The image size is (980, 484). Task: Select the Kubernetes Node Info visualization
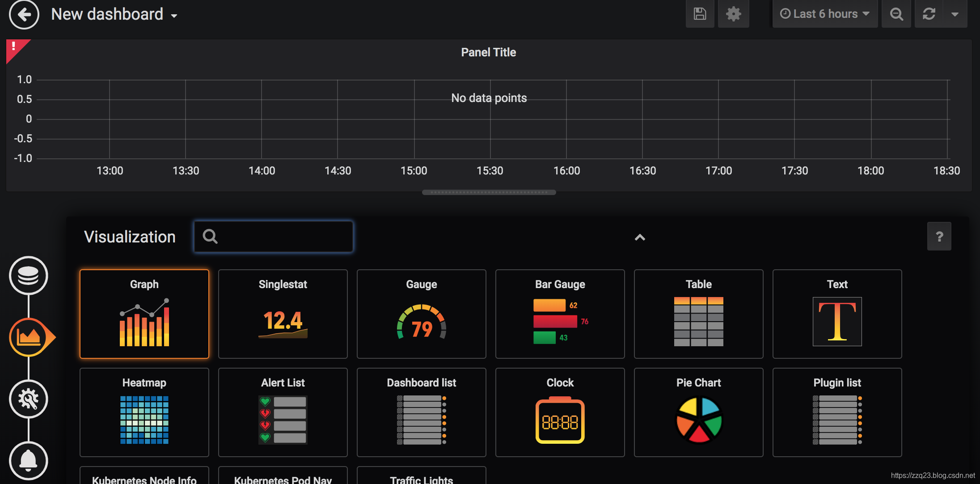[x=144, y=476]
